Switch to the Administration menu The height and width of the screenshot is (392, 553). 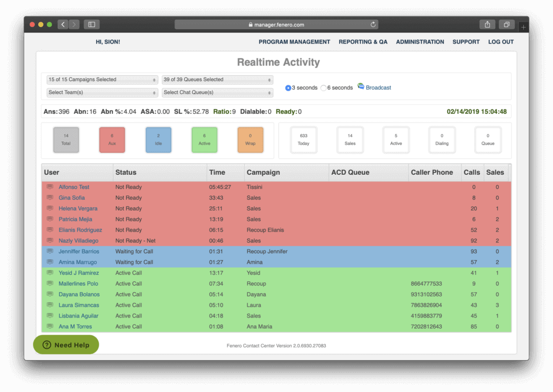(x=420, y=42)
